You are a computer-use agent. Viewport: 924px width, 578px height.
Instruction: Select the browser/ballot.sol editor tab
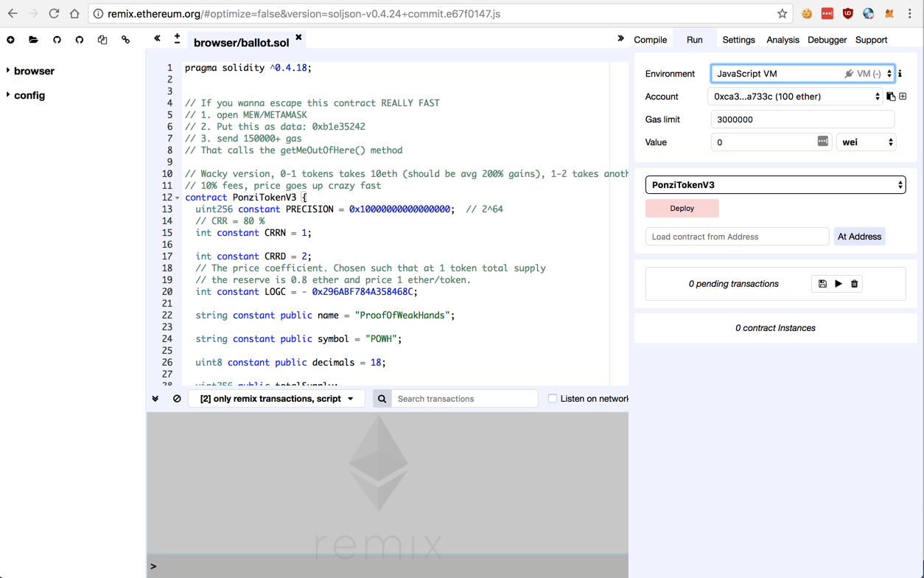click(x=241, y=43)
